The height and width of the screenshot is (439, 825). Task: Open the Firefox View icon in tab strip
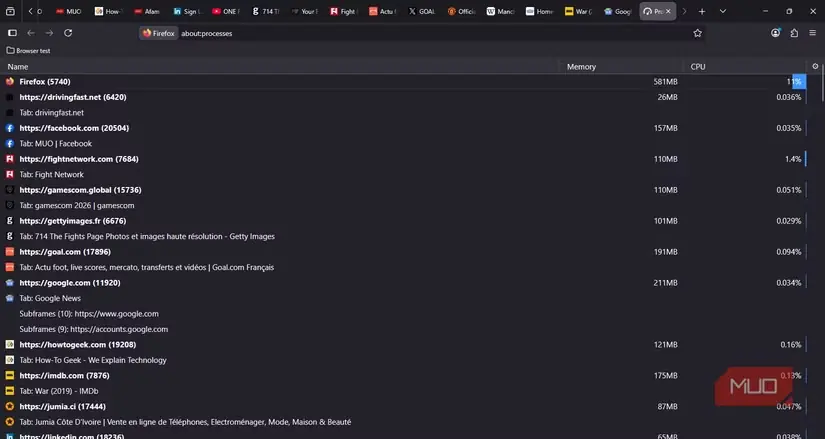click(10, 11)
